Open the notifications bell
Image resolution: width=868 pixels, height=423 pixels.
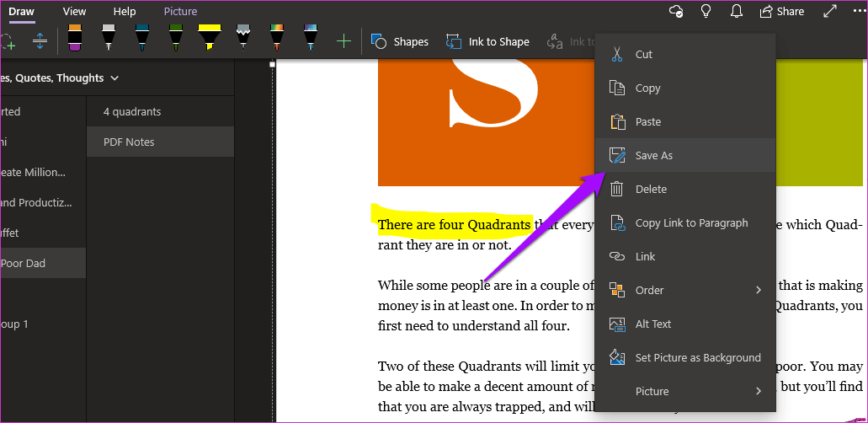pyautogui.click(x=736, y=11)
